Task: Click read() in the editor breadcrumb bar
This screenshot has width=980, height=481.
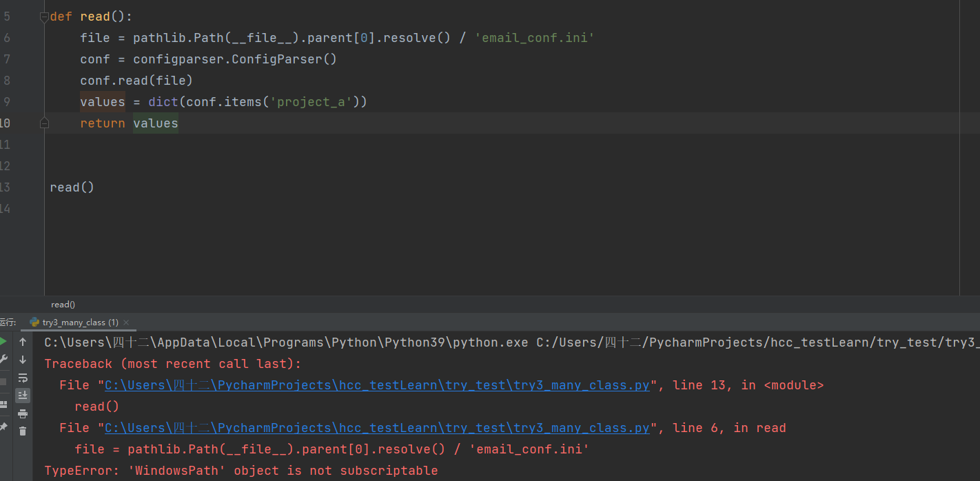Action: pos(63,305)
